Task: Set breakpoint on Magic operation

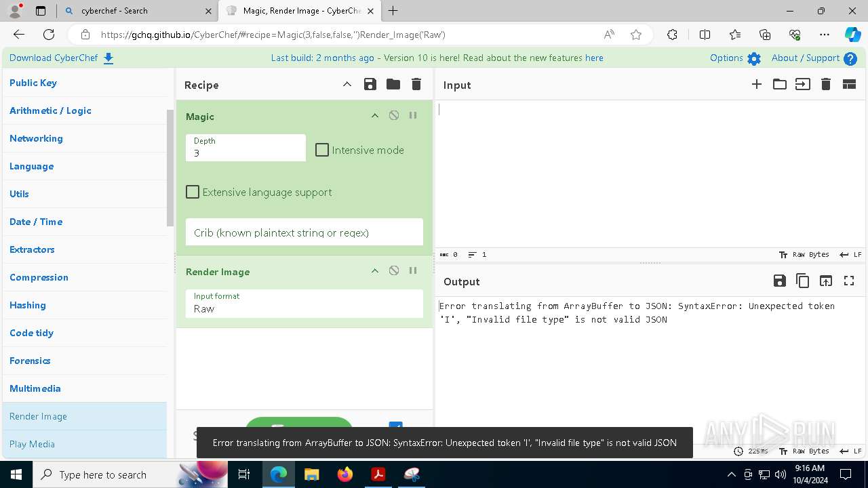Action: point(413,115)
